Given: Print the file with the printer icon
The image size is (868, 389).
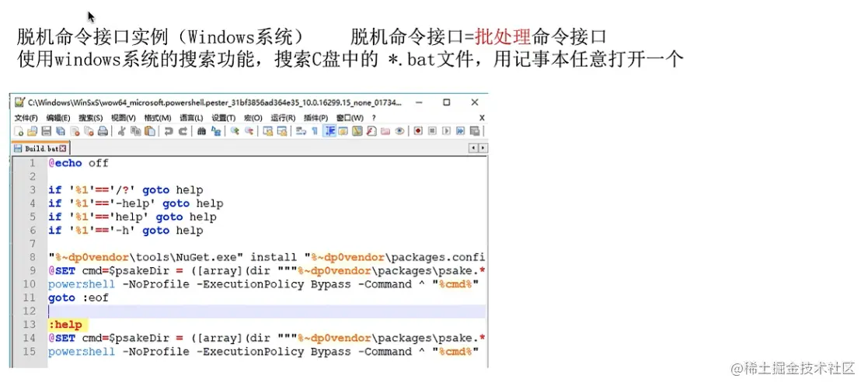Looking at the screenshot, I should coord(103,131).
